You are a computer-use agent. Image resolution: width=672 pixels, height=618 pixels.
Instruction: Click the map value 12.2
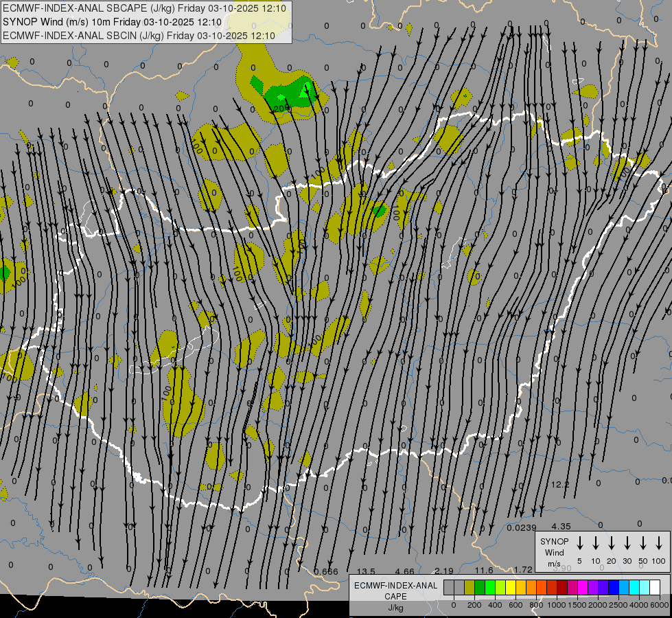[560, 485]
